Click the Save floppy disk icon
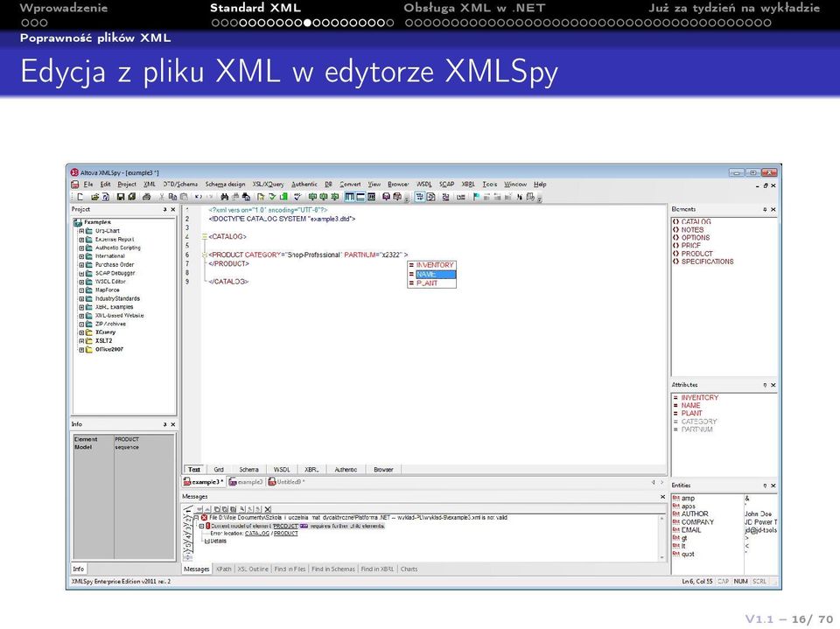The height and width of the screenshot is (629, 840). (121, 197)
